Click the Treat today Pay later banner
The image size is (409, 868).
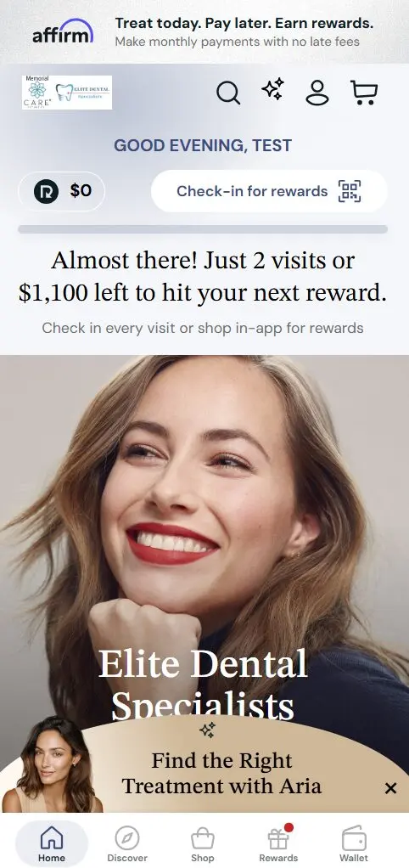click(204, 32)
